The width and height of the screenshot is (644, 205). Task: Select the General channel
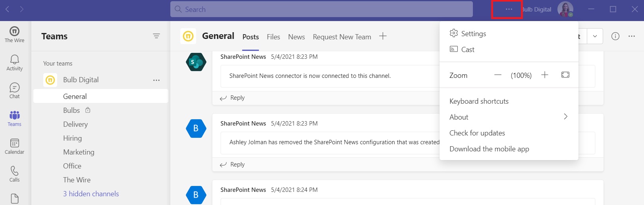coord(101,96)
